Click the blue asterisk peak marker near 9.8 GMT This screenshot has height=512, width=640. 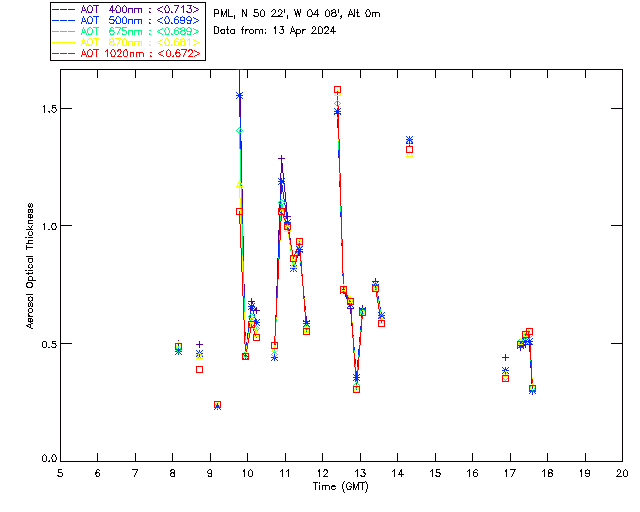[240, 96]
